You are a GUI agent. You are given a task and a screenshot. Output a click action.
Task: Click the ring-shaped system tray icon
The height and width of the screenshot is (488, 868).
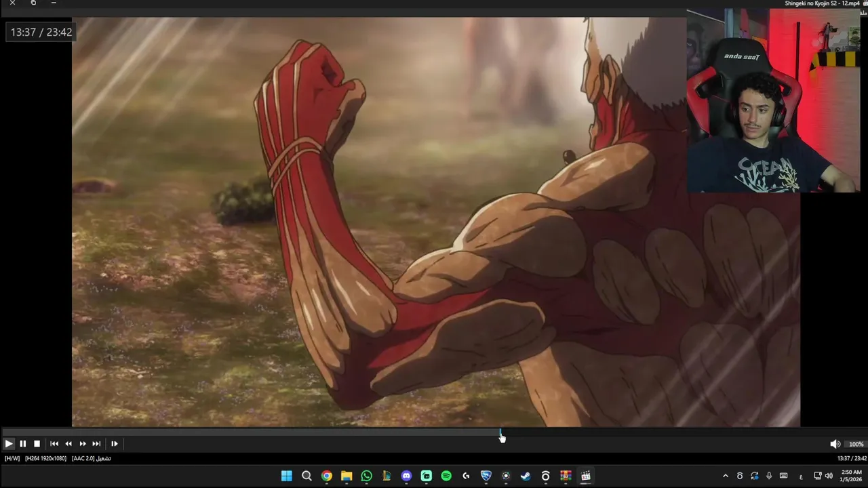[740, 476]
